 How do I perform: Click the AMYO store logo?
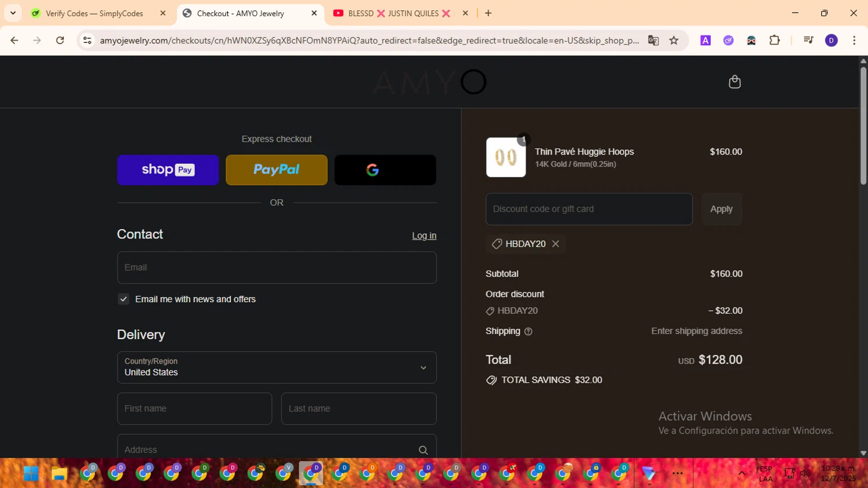[x=429, y=82]
